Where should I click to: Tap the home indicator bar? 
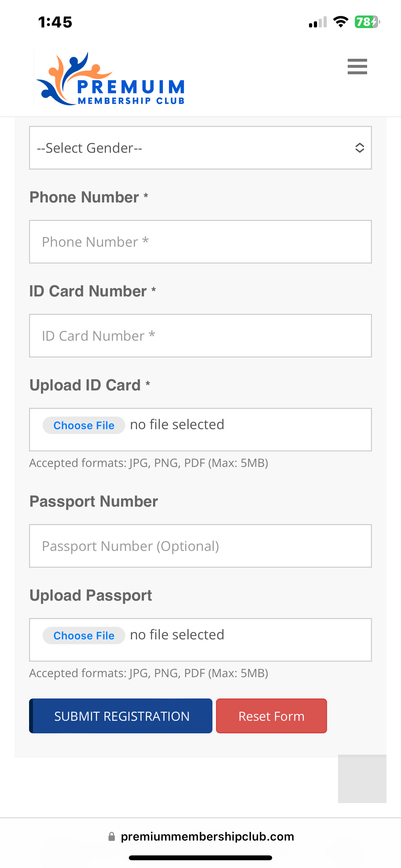[200, 858]
